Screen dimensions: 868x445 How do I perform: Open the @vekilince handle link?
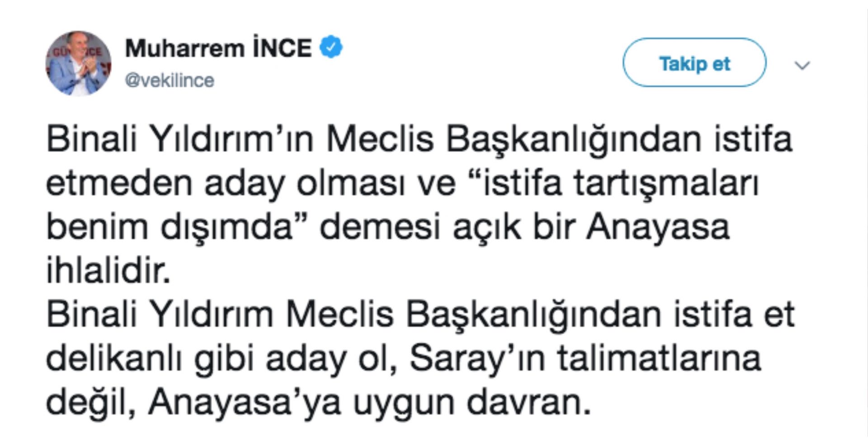coord(170,81)
